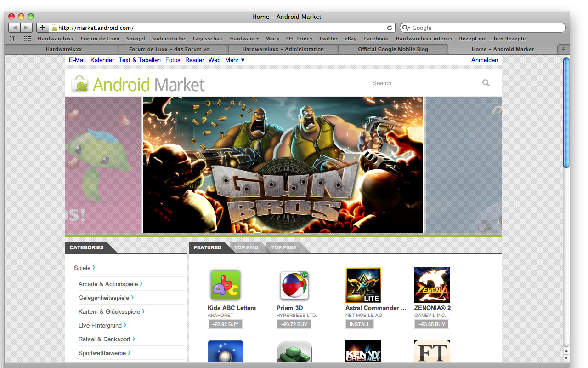The image size is (588, 368).
Task: Click the vertical scrollbar thumb
Action: point(566,112)
